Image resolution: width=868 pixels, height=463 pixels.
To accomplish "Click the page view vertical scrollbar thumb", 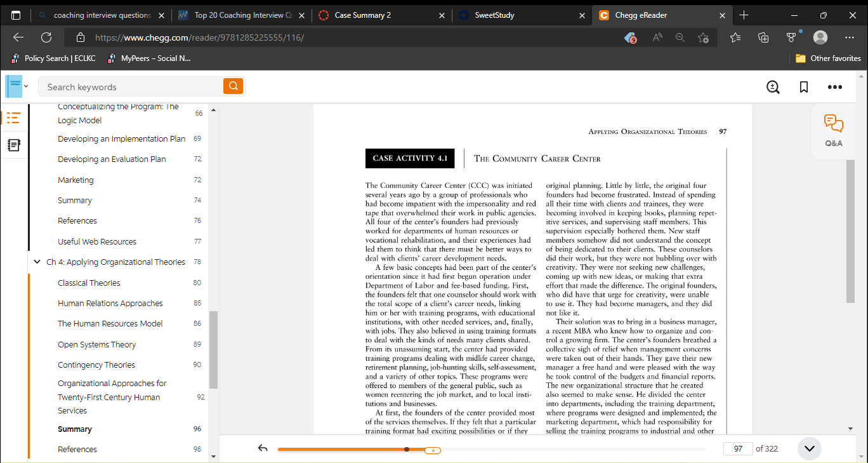I will click(851, 230).
